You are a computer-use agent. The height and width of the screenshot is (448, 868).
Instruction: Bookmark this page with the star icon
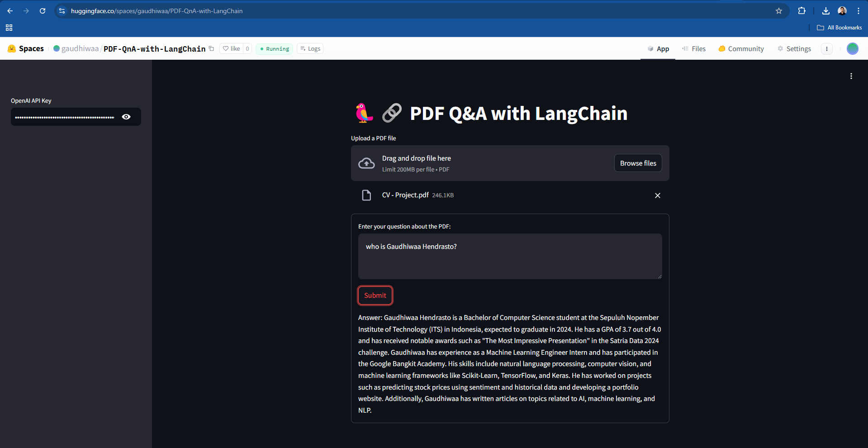[x=778, y=11]
